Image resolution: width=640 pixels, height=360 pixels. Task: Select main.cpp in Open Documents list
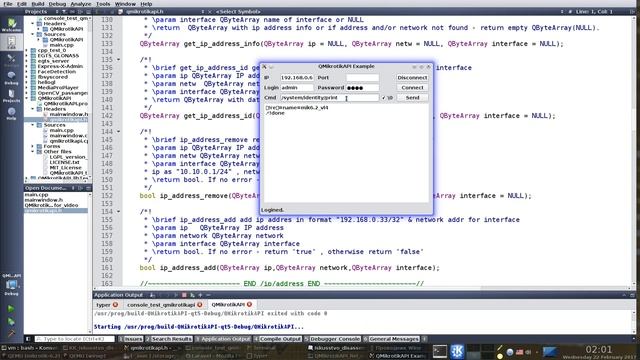(x=36, y=195)
